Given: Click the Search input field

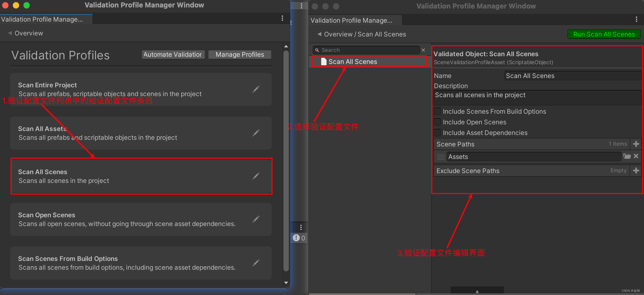Looking at the screenshot, I should tap(366, 50).
